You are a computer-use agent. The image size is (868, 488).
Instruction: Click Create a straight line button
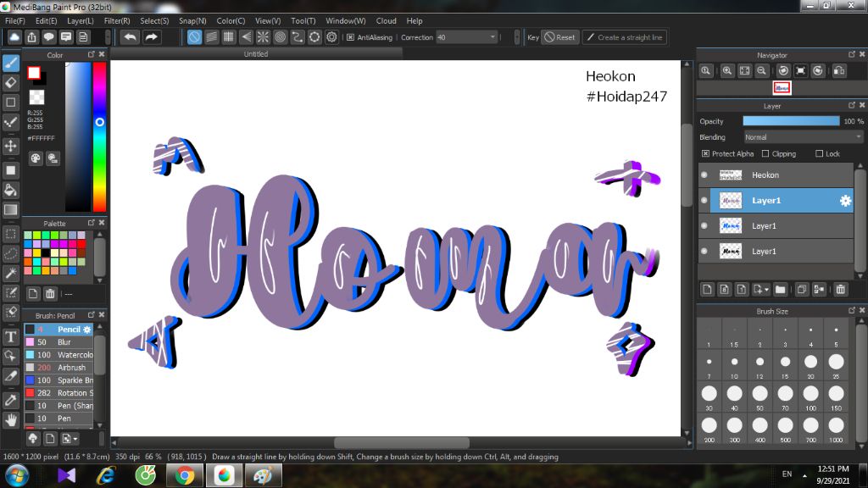click(x=625, y=37)
